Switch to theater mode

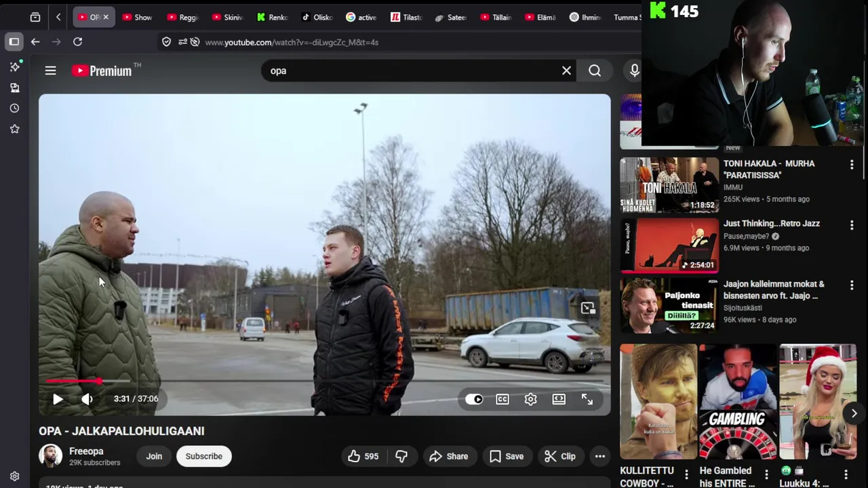pos(559,399)
